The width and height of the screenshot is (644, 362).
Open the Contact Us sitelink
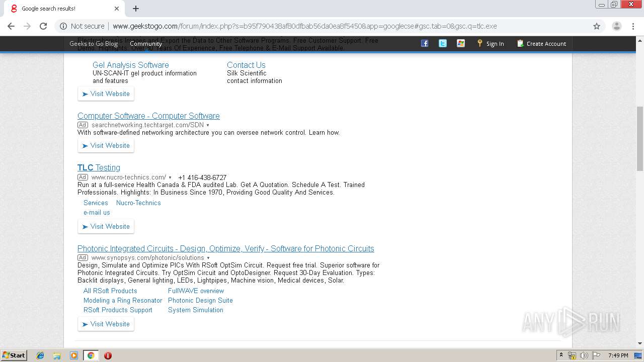[x=246, y=65]
